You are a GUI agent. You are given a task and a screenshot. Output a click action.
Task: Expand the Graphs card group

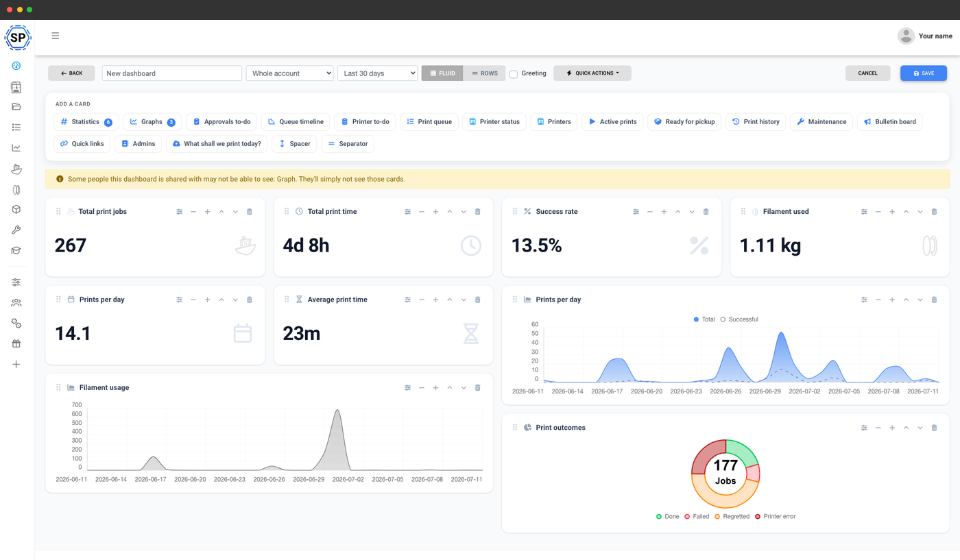click(153, 122)
